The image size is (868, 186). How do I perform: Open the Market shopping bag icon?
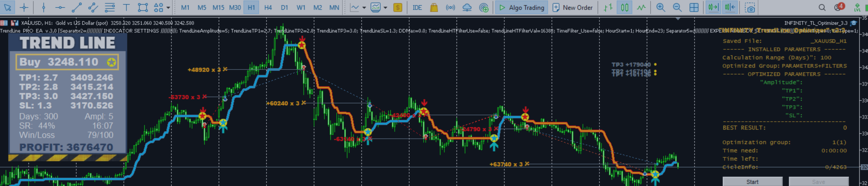point(434,8)
